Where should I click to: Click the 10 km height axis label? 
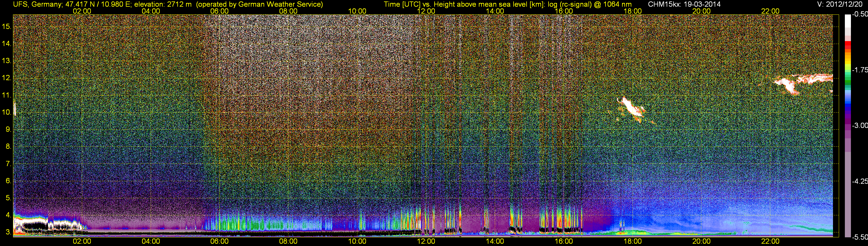point(6,112)
